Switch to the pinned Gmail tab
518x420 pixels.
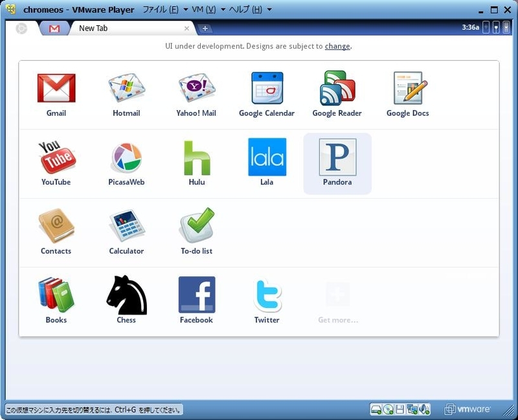pos(54,28)
